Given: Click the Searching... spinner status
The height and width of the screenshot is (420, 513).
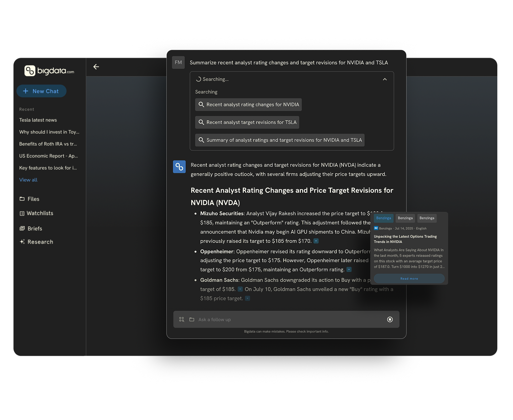Looking at the screenshot, I should [x=212, y=79].
